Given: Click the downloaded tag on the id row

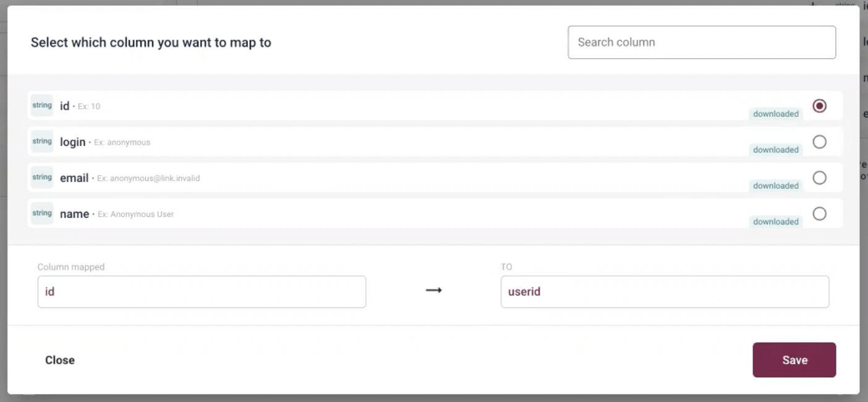Looking at the screenshot, I should click(x=775, y=114).
